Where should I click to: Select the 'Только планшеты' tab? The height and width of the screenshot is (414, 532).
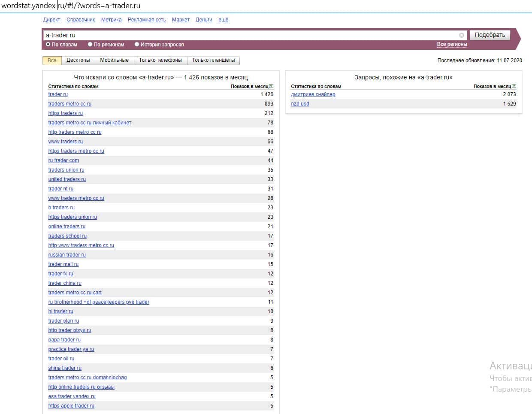[213, 60]
